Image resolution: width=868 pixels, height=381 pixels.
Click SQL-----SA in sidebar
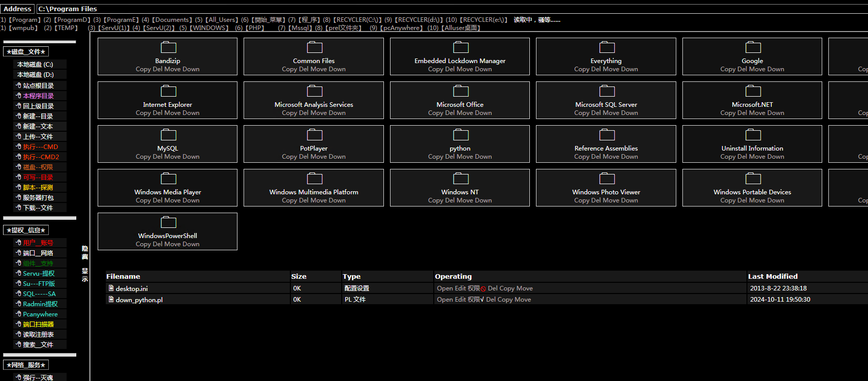coord(39,294)
